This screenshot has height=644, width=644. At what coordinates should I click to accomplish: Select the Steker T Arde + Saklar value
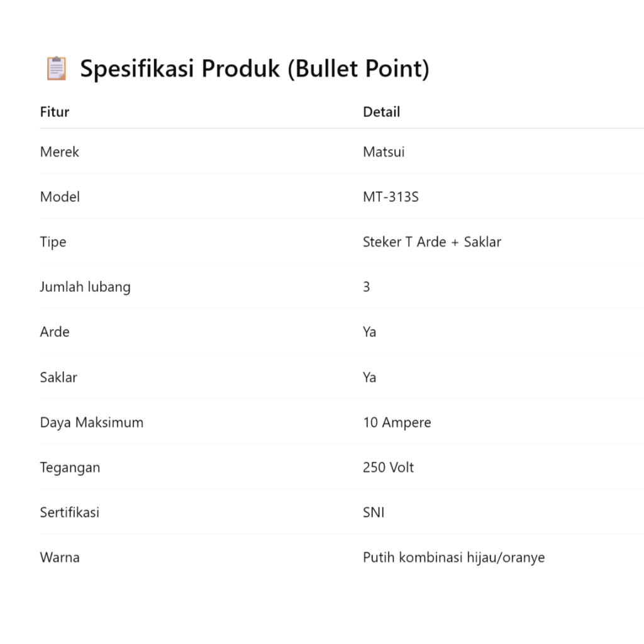(x=431, y=242)
